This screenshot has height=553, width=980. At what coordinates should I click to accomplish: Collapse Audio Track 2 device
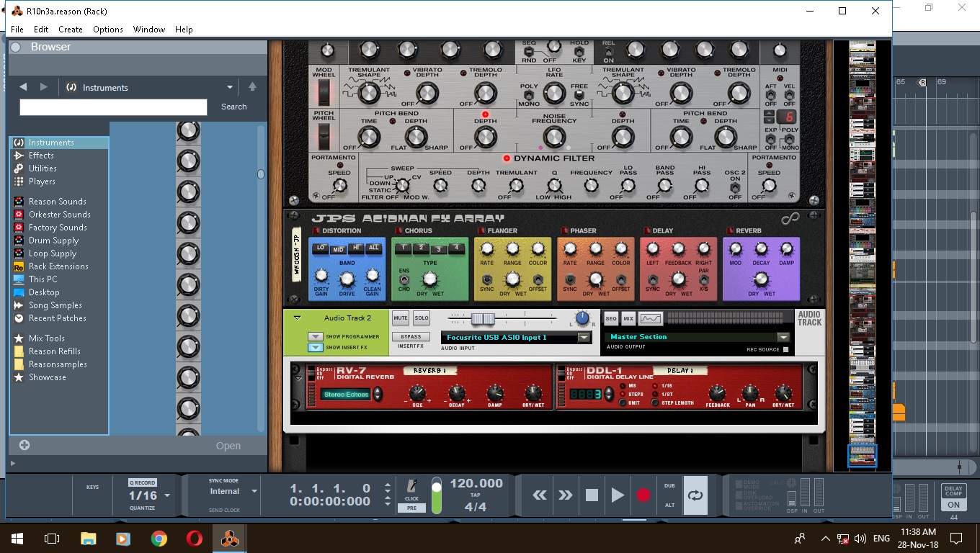[x=297, y=318]
